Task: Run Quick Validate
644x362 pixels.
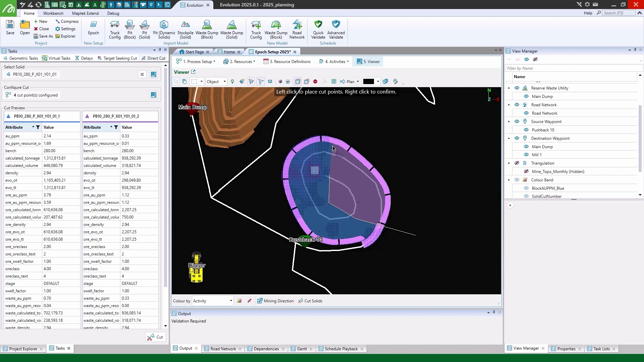Action: tap(318, 29)
